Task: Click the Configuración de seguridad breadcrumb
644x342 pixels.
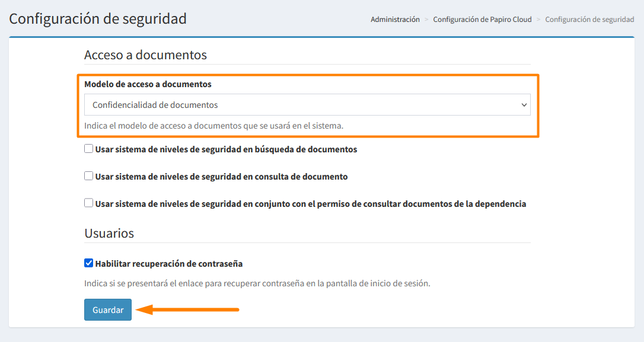Action: tap(589, 19)
